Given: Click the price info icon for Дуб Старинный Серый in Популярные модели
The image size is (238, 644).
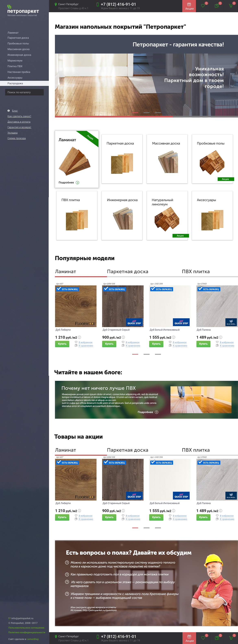Looking at the screenshot, I should tap(123, 337).
